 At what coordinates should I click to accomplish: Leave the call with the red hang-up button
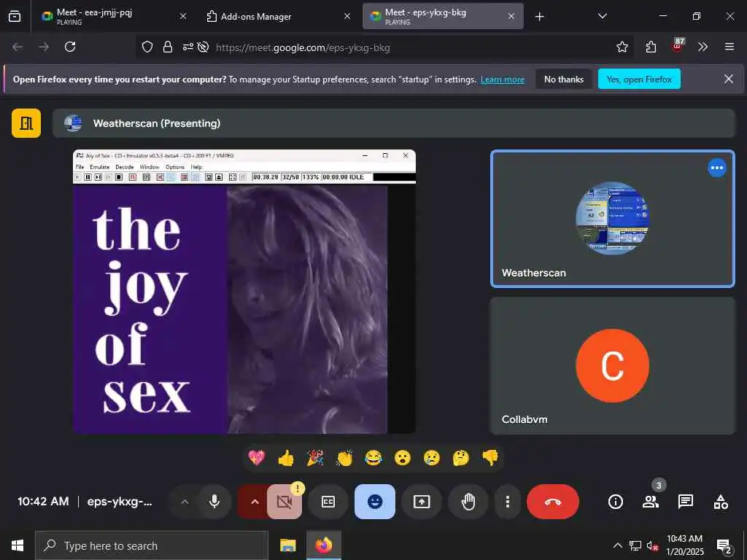point(553,502)
